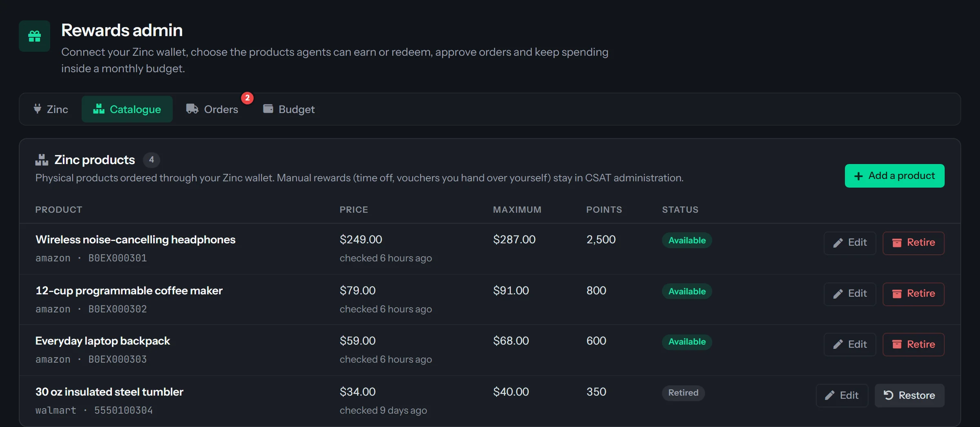
Task: Switch to the Orders tab
Action: coord(212,109)
